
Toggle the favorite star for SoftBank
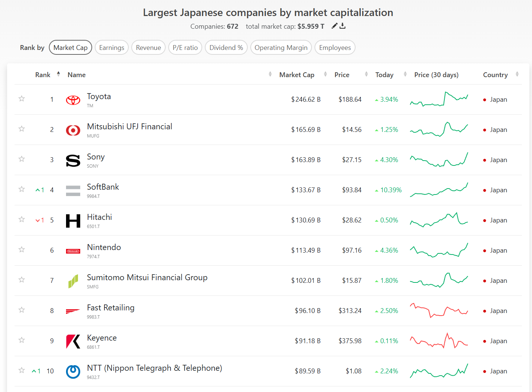pos(22,189)
